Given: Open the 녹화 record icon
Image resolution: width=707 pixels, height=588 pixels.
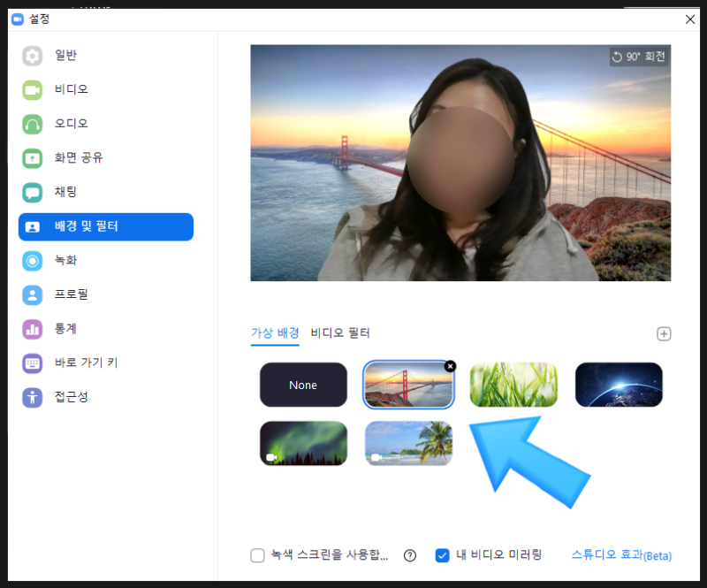Looking at the screenshot, I should point(32,261).
